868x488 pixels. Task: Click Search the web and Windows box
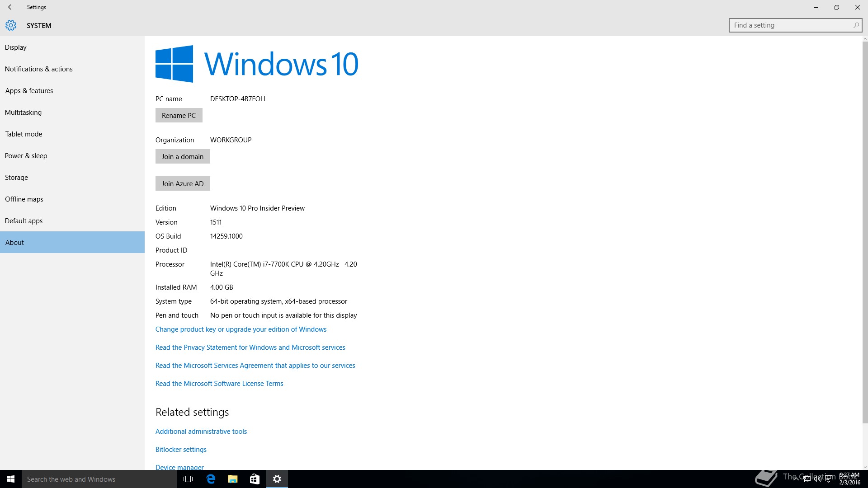pos(99,479)
